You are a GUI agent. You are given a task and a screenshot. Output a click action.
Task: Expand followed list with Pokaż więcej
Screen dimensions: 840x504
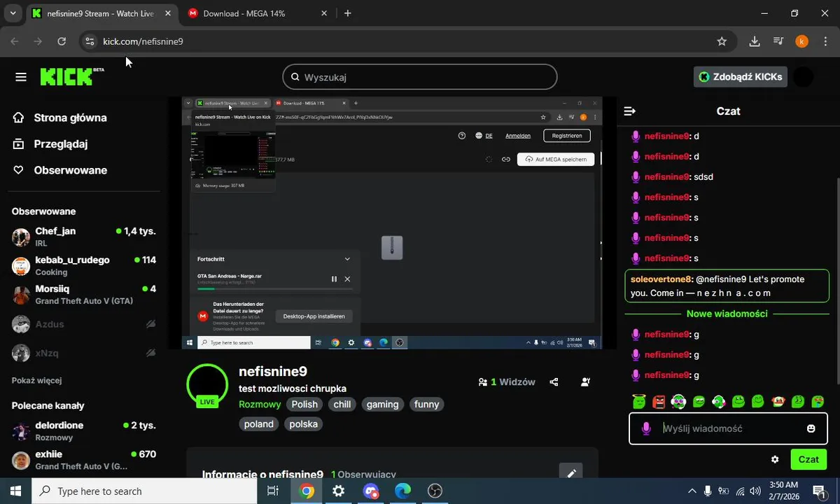[x=37, y=380]
